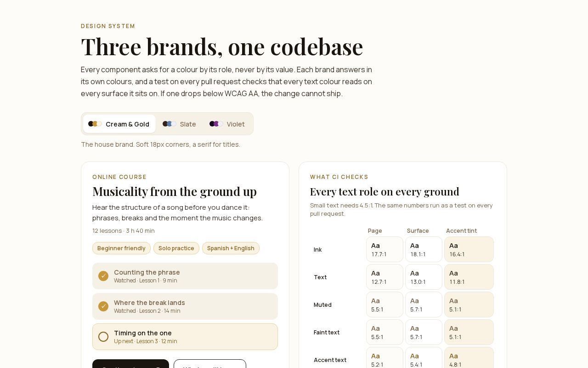The width and height of the screenshot is (588, 368).
Task: Click the checkmark icon beside Counting the phrase
Action: [103, 276]
